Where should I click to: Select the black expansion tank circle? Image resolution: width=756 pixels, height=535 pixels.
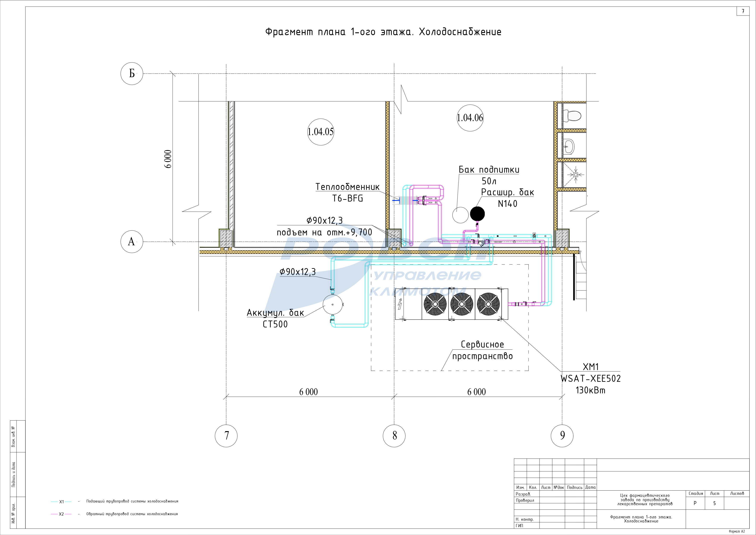[477, 214]
